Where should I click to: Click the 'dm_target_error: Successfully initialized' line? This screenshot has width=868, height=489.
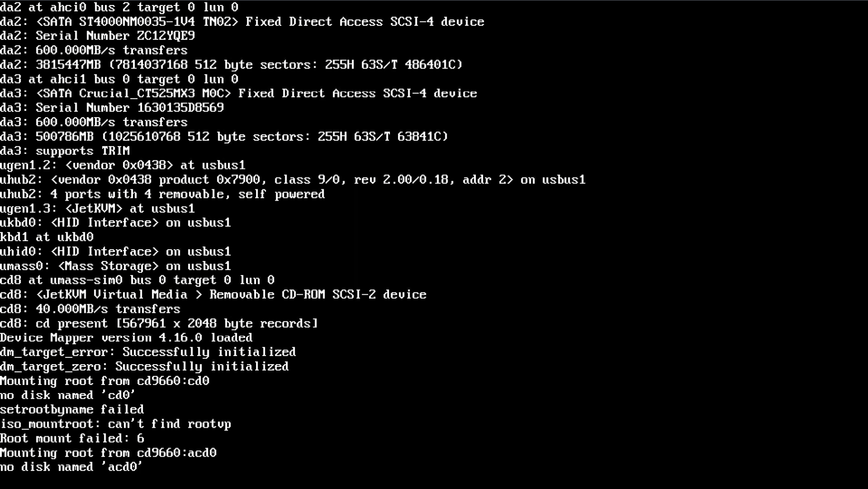click(148, 352)
